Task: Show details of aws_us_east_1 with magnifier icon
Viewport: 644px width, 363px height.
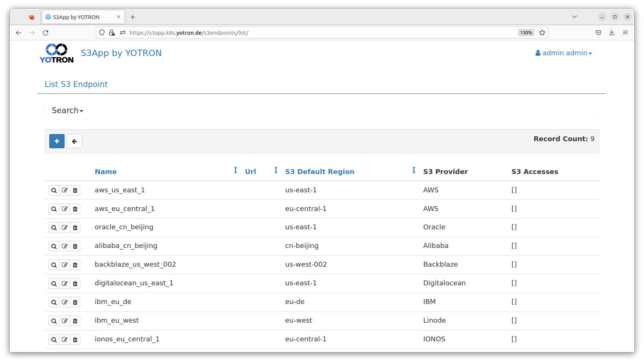Action: pyautogui.click(x=54, y=190)
